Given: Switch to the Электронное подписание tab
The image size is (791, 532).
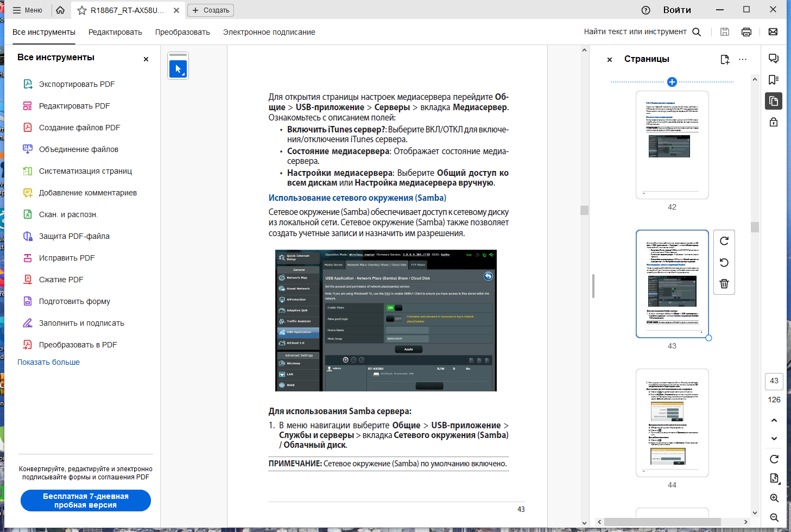Looking at the screenshot, I should pyautogui.click(x=269, y=32).
